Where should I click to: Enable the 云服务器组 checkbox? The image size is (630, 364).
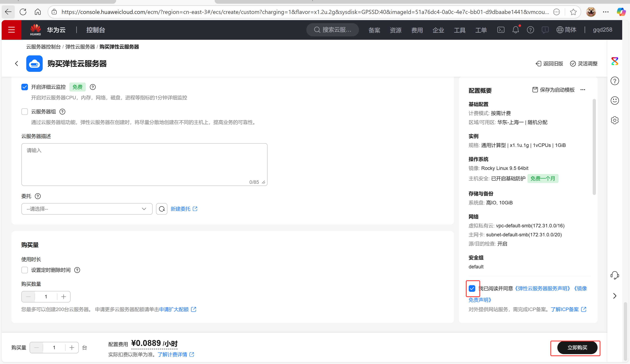coord(24,111)
